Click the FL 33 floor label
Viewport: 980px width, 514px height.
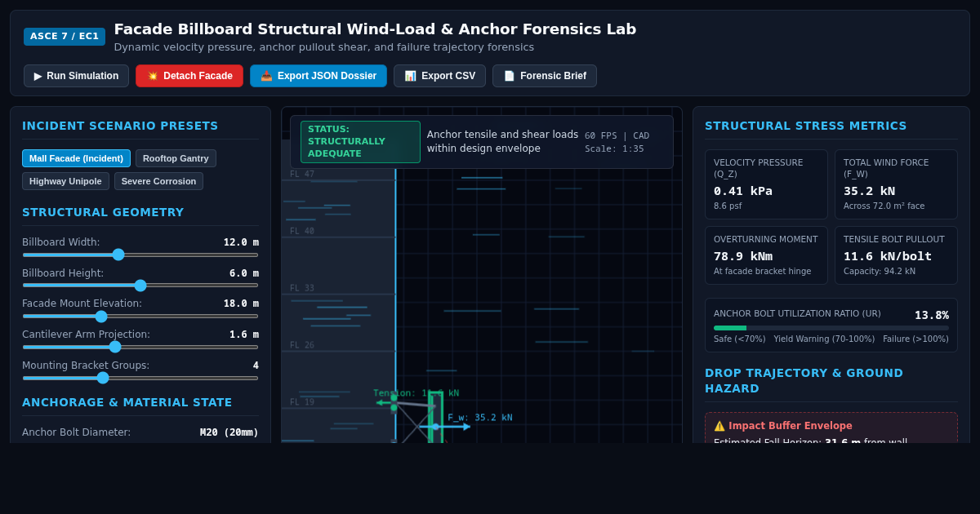(x=302, y=289)
